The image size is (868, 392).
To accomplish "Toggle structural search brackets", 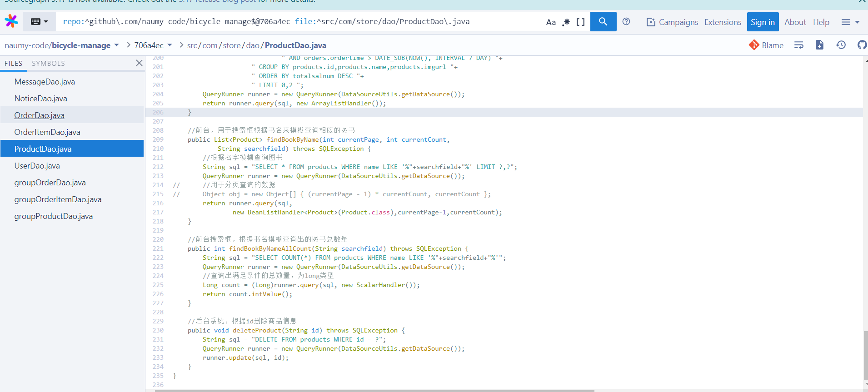I will (x=580, y=22).
